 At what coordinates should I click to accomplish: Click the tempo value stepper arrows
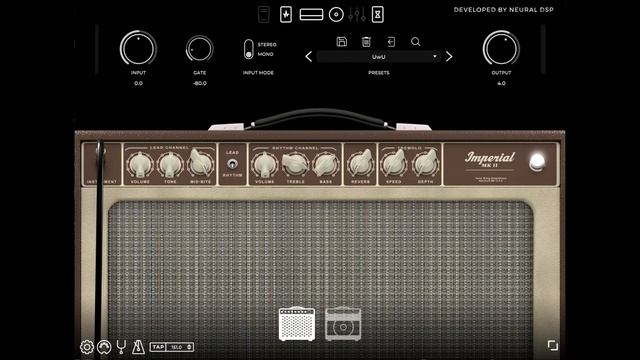[189, 347]
